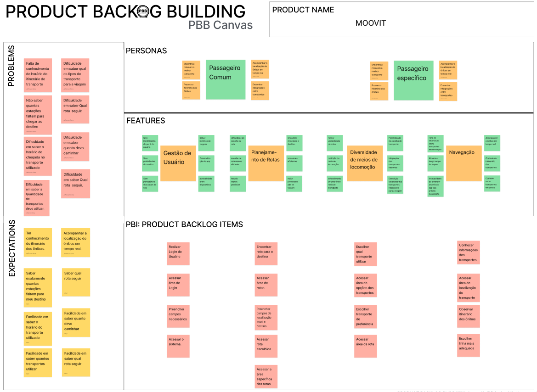Click the 'escolha de rota menos eficiente' note
The height and width of the screenshot is (392, 537).
(237, 163)
